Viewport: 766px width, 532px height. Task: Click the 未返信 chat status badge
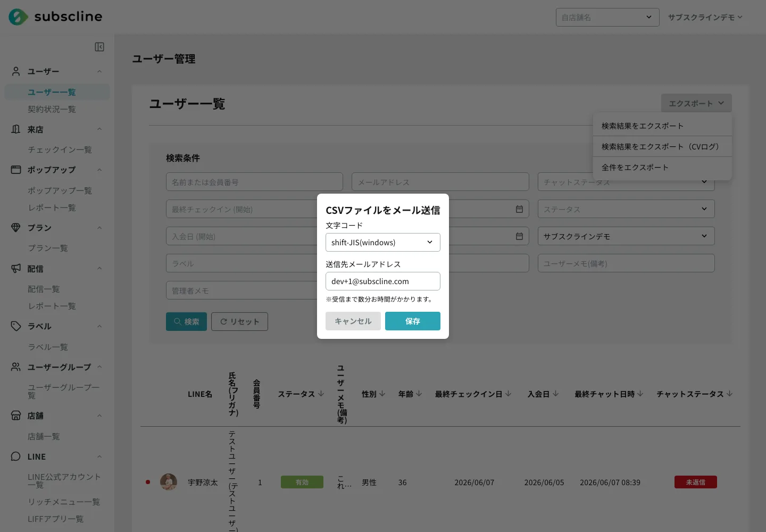coord(696,482)
